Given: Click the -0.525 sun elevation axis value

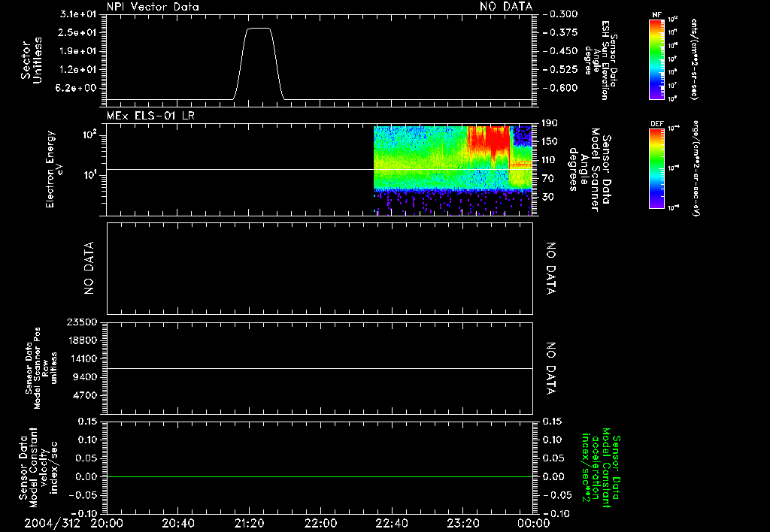Looking at the screenshot, I should click(x=560, y=70).
